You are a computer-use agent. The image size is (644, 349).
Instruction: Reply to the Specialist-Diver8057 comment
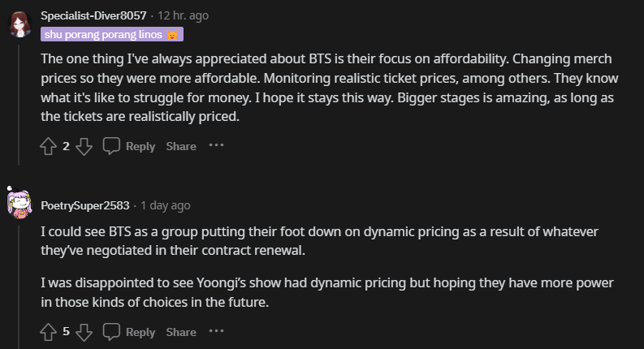pyautogui.click(x=129, y=146)
